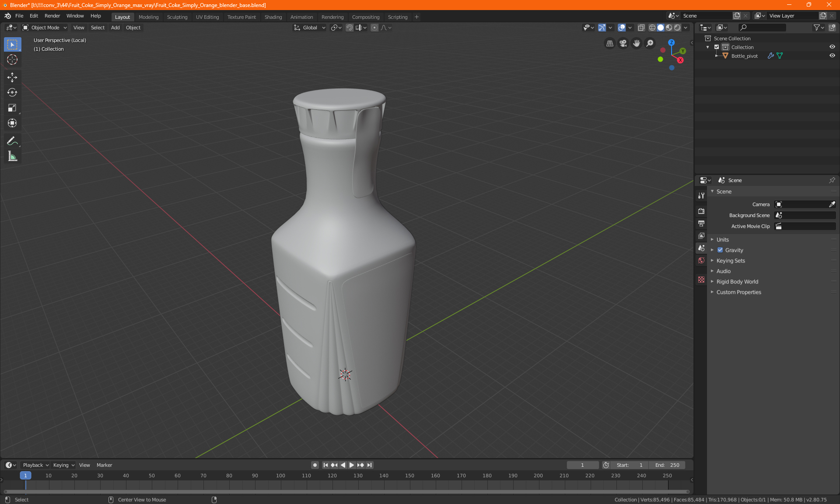This screenshot has height=504, width=840.
Task: Open the Keying popover in timeline
Action: [x=63, y=465]
